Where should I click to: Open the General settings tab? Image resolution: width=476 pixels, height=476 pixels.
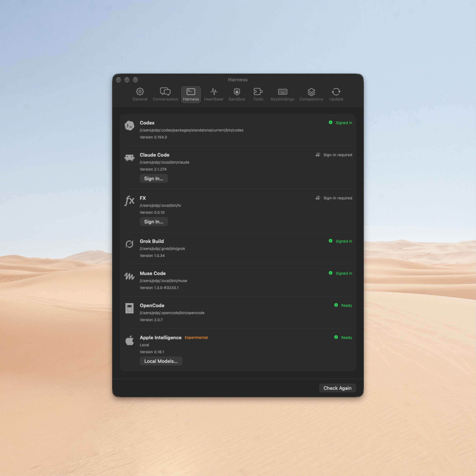[140, 94]
